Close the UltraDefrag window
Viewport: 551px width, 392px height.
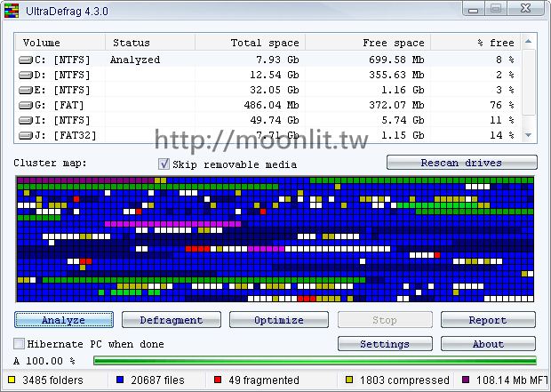tap(526, 9)
